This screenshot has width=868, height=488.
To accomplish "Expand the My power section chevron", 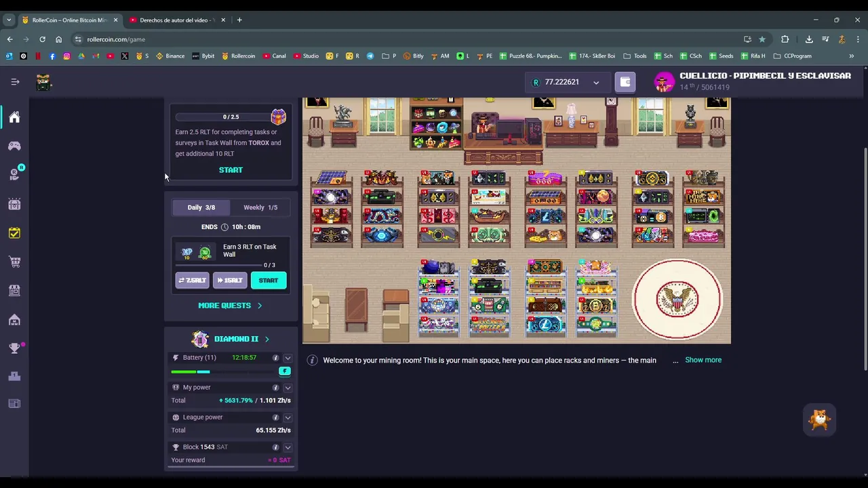I will pos(288,388).
